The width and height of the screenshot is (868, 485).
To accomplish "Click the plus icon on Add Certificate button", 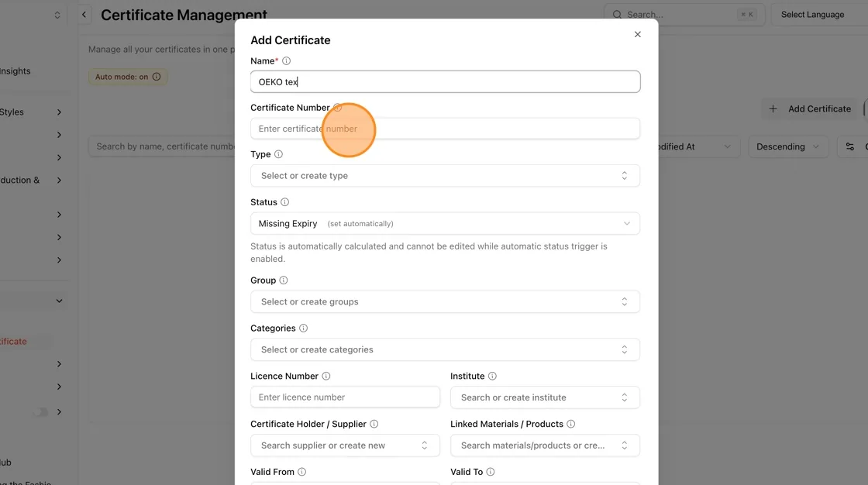I will click(773, 108).
